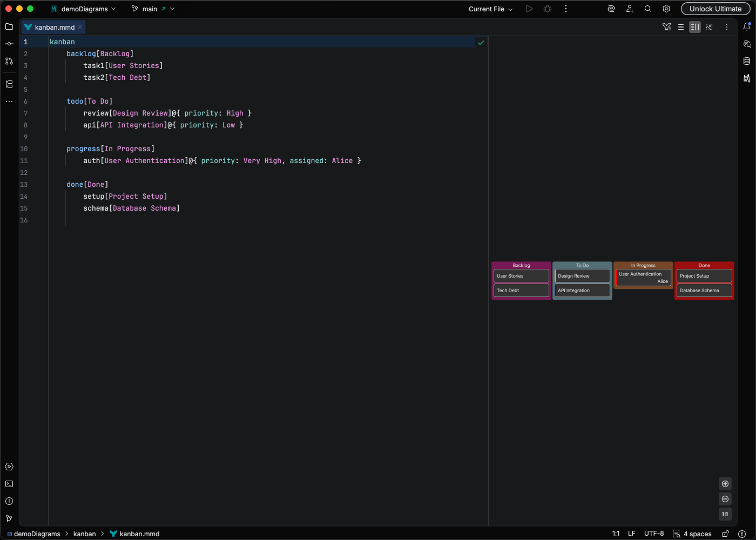The image size is (756, 540).
Task: Reset preview zoom with the 1:1 button
Action: click(725, 514)
